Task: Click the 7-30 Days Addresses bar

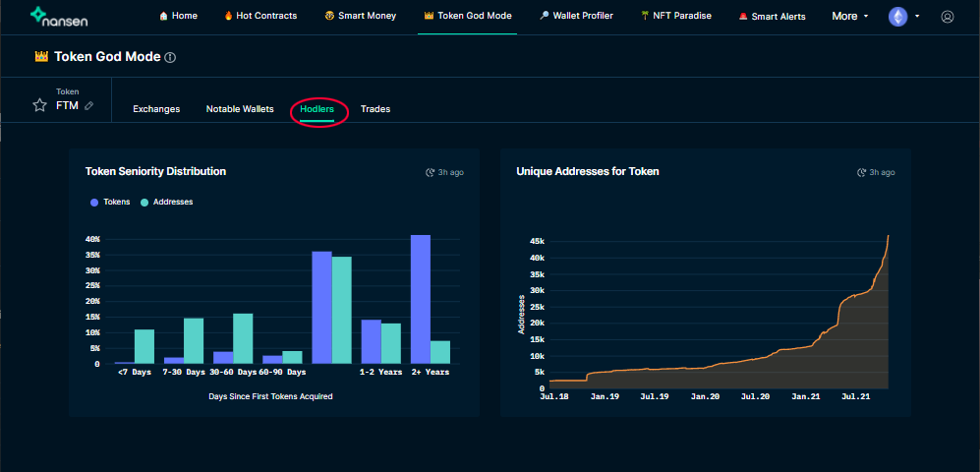Action: pyautogui.click(x=194, y=341)
